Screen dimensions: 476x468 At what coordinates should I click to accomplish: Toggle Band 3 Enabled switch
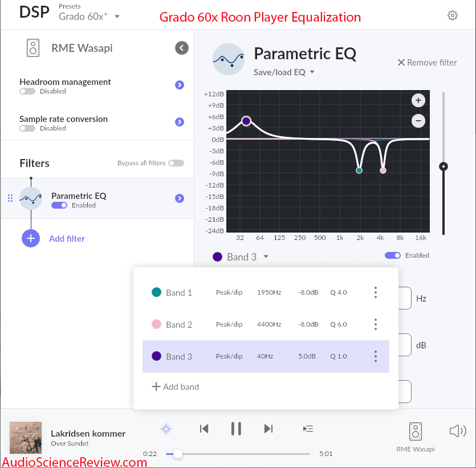(x=393, y=255)
